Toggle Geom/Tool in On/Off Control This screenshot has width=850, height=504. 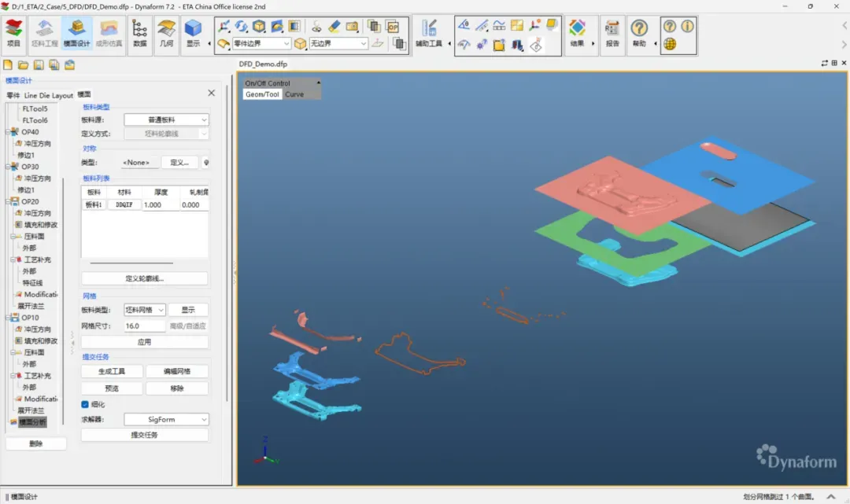click(x=262, y=94)
